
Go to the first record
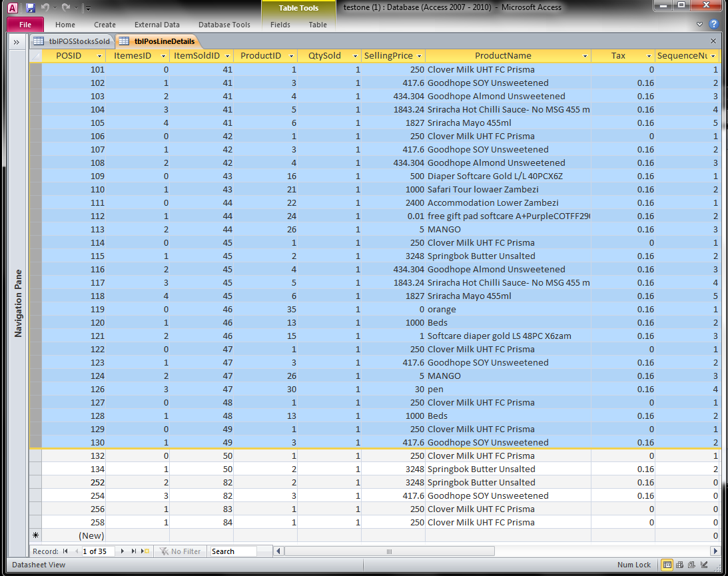[65, 551]
